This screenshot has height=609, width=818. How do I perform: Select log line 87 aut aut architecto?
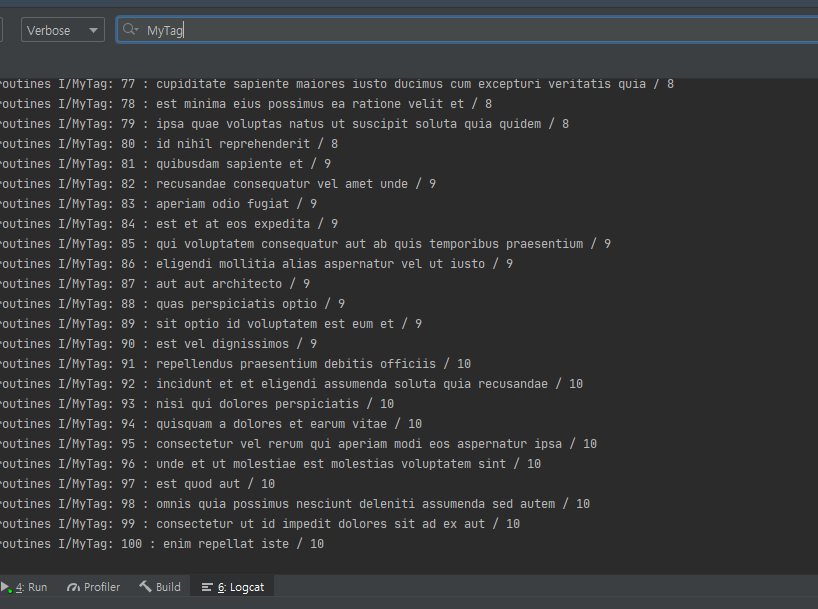click(155, 284)
